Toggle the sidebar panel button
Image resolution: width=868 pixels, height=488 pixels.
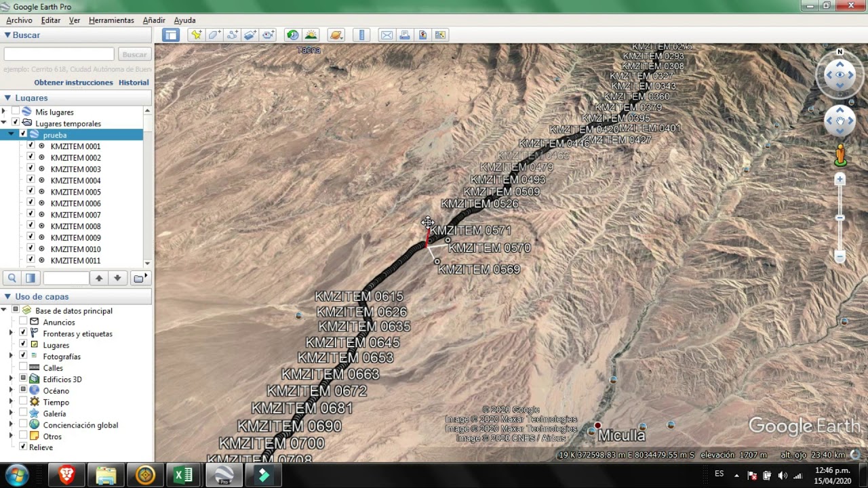point(170,35)
